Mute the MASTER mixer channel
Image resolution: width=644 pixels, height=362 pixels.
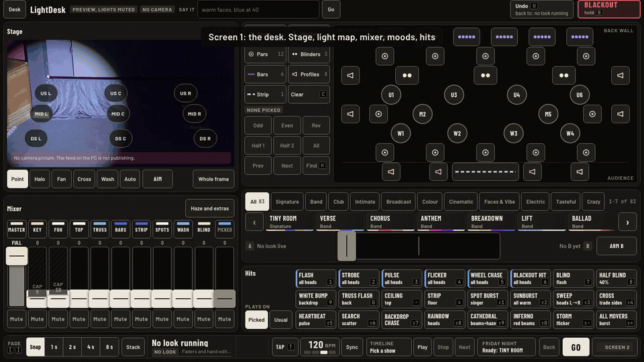pyautogui.click(x=16, y=319)
